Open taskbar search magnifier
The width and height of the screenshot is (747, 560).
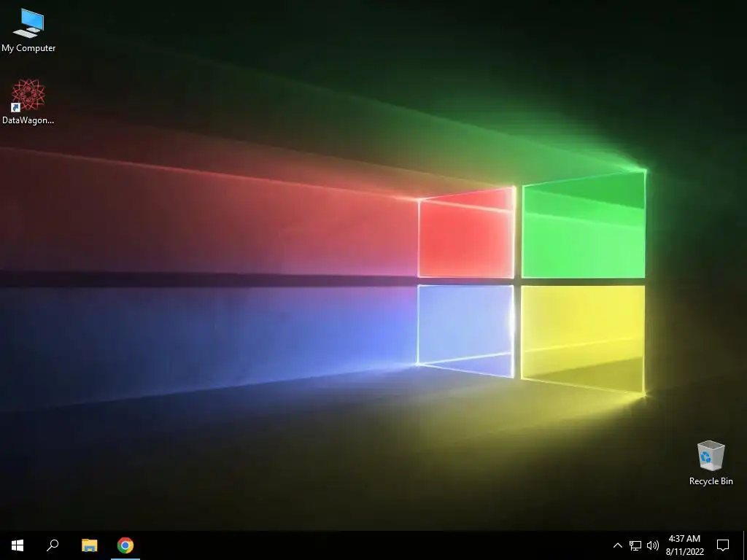(x=53, y=545)
